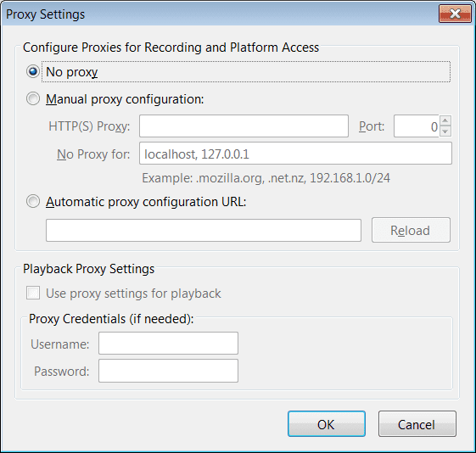Dismiss dialog with the Cancel button

417,424
